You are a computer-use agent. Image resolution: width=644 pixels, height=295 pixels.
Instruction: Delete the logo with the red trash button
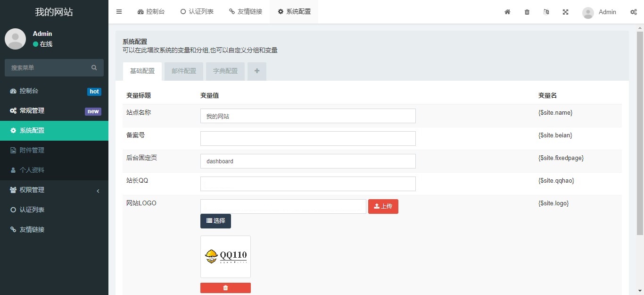pyautogui.click(x=225, y=287)
